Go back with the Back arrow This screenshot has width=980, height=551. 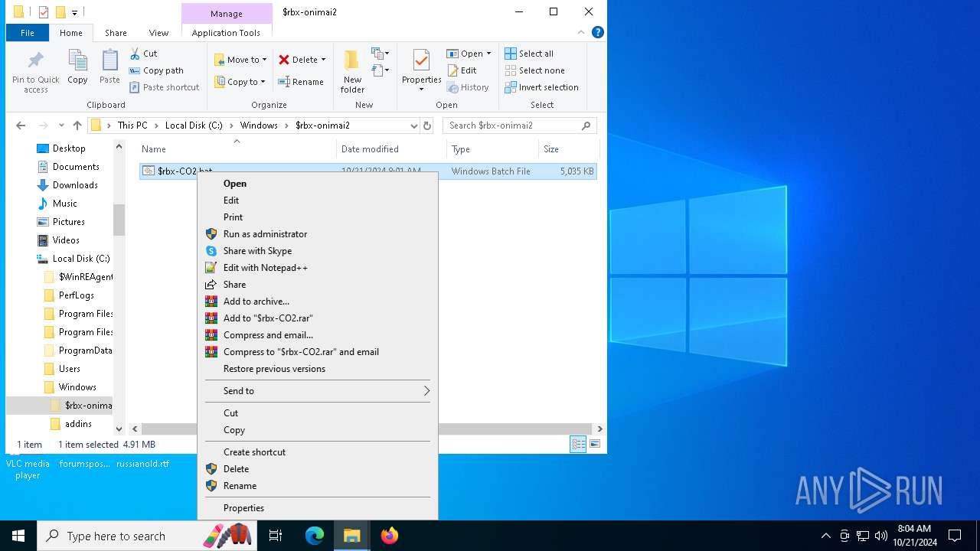click(21, 126)
